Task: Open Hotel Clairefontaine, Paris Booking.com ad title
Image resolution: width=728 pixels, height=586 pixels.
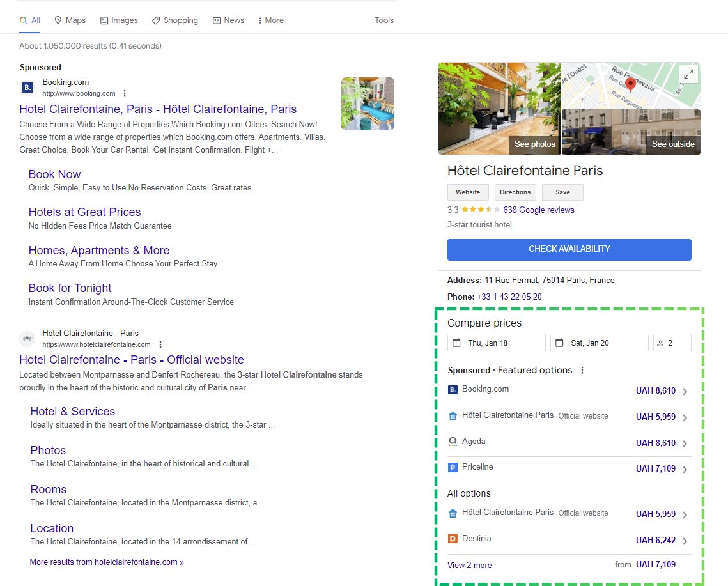Action: pyautogui.click(x=158, y=109)
